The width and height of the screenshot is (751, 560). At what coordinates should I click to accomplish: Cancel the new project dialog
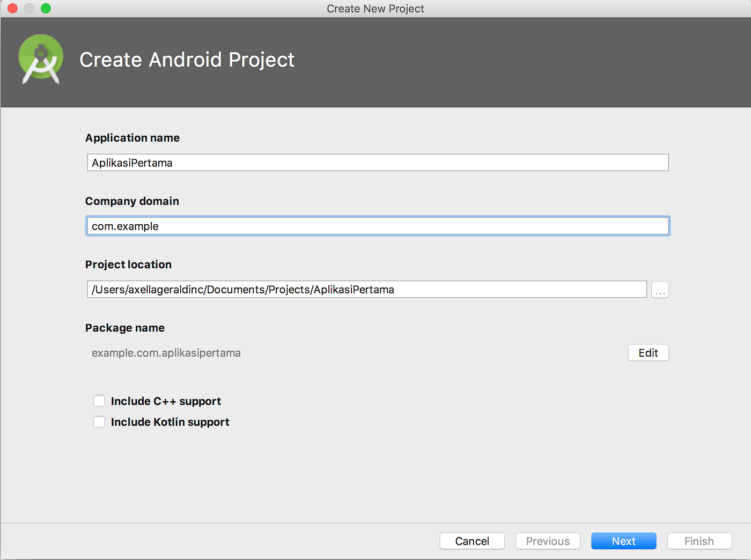(x=472, y=541)
